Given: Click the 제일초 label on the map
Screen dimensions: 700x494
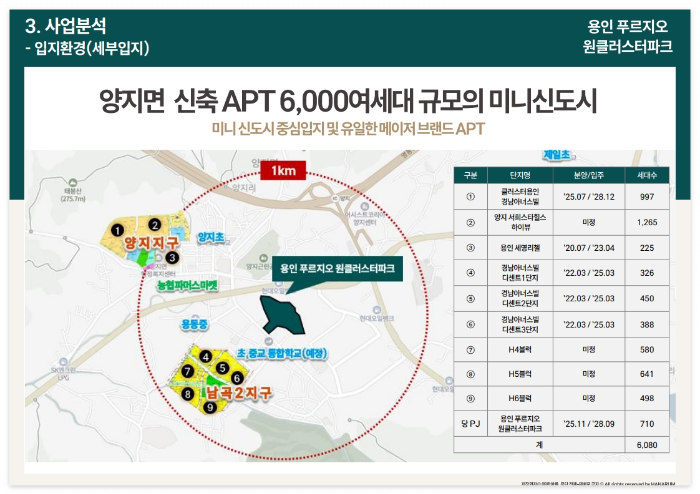Looking at the screenshot, I should coord(556,155).
